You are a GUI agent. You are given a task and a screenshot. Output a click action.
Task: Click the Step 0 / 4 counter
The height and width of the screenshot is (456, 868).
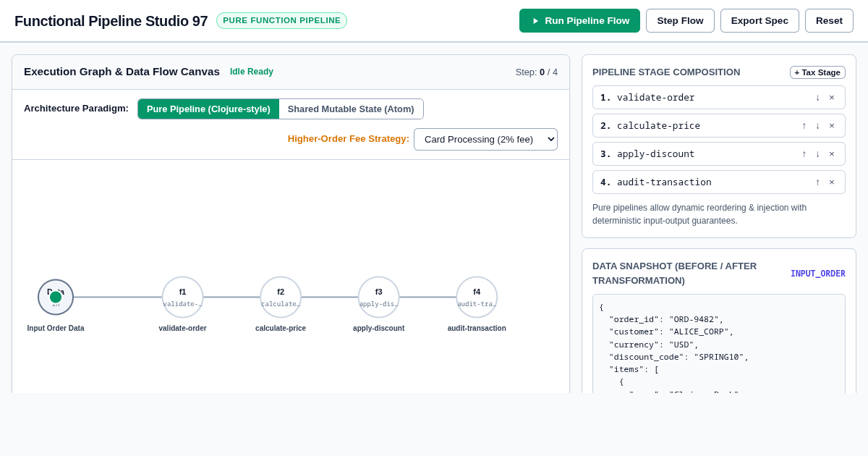(537, 72)
